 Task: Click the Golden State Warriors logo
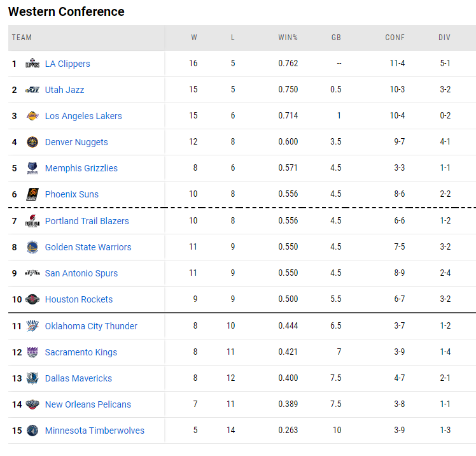tap(32, 247)
